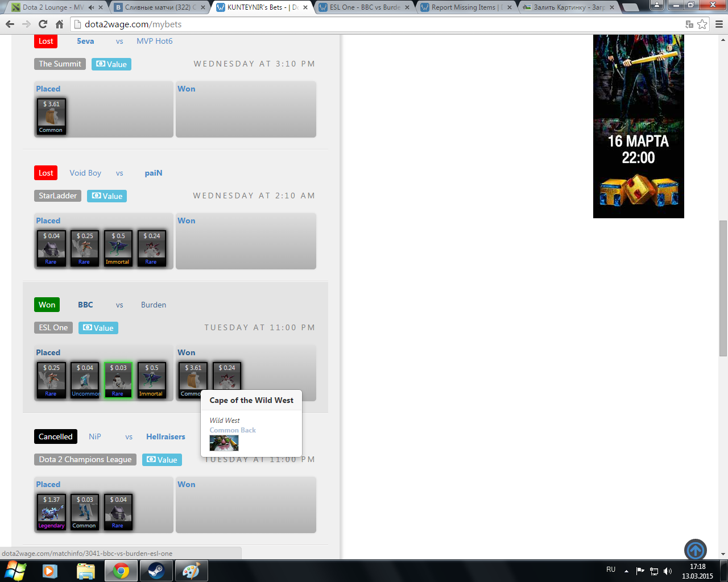Switch to the Залить Картинку tab

(x=569, y=7)
